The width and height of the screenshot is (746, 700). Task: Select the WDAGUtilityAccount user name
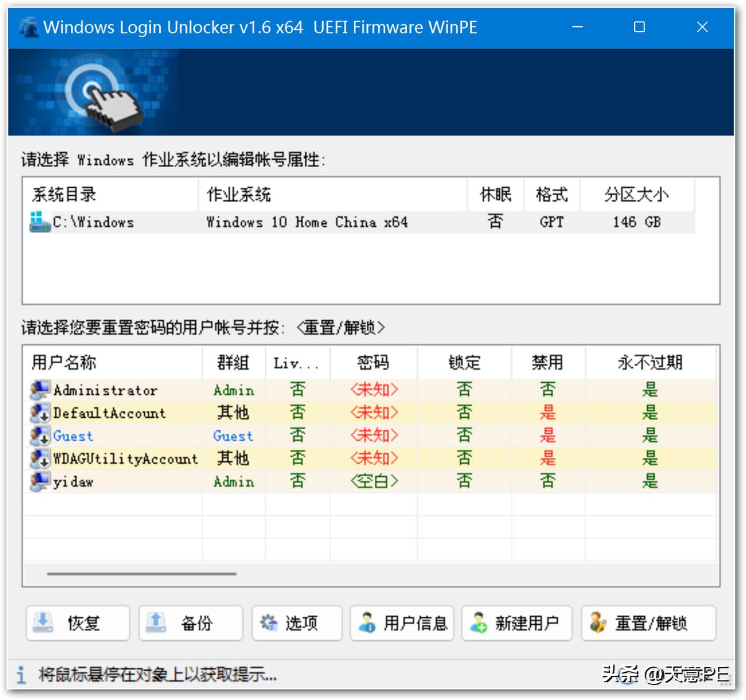click(126, 459)
